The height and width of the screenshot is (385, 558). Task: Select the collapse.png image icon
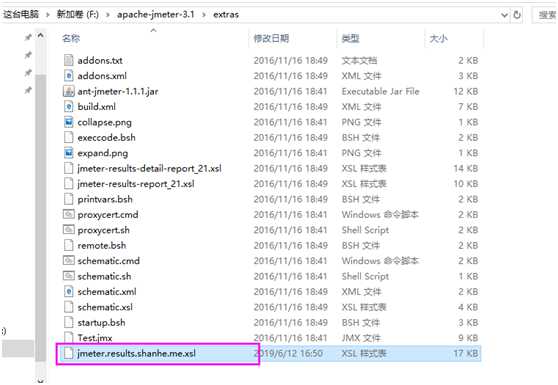[x=68, y=122]
